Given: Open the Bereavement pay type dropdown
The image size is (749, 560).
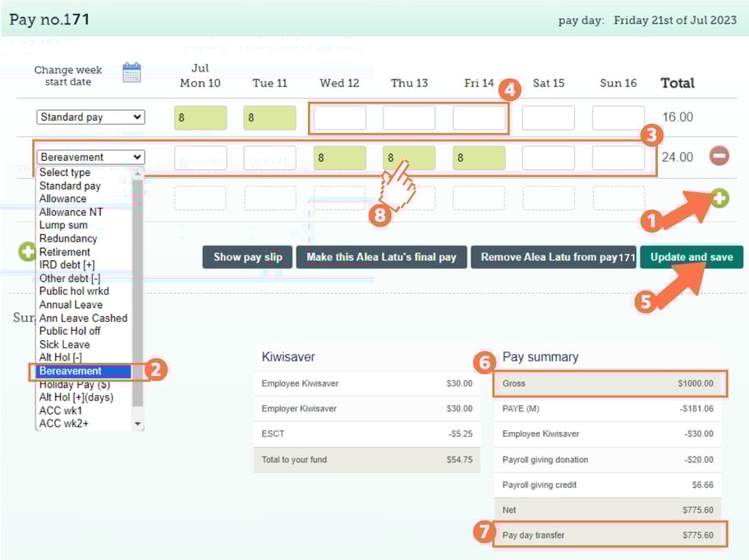Looking at the screenshot, I should pyautogui.click(x=90, y=157).
